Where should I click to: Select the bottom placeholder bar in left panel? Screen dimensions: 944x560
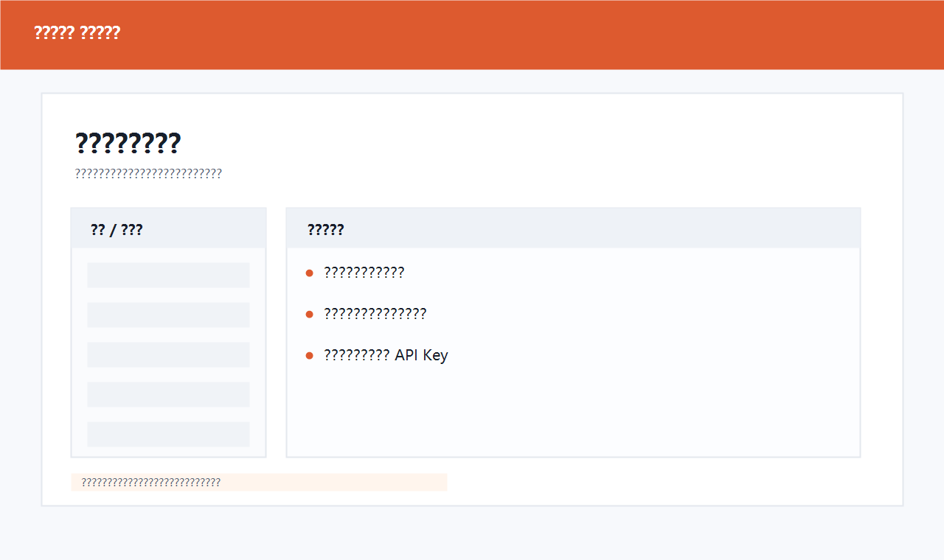point(168,434)
